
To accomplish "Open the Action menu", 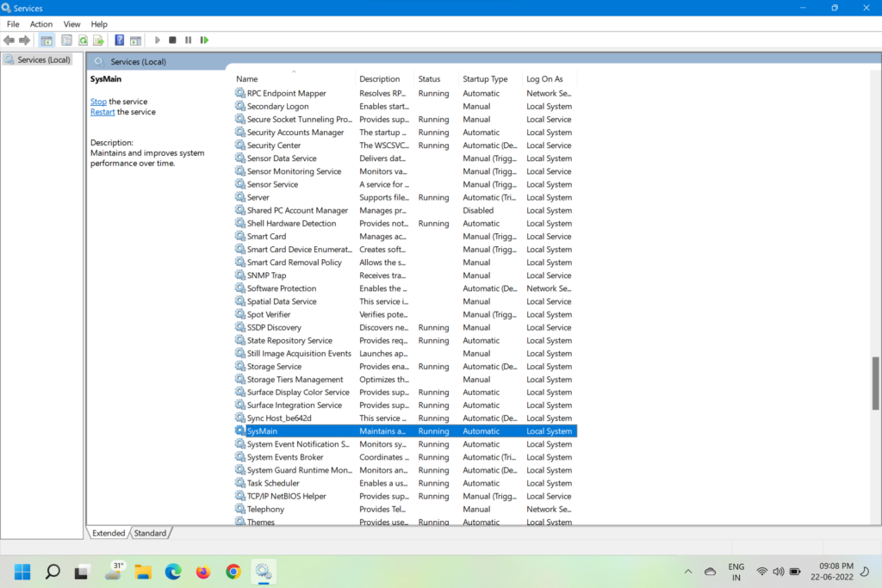I will pos(41,24).
